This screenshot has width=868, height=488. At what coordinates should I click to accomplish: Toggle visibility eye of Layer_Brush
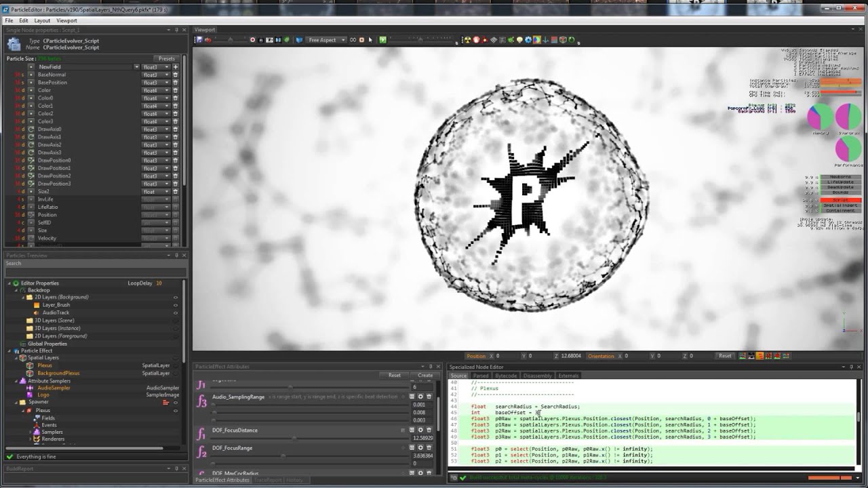tap(176, 305)
